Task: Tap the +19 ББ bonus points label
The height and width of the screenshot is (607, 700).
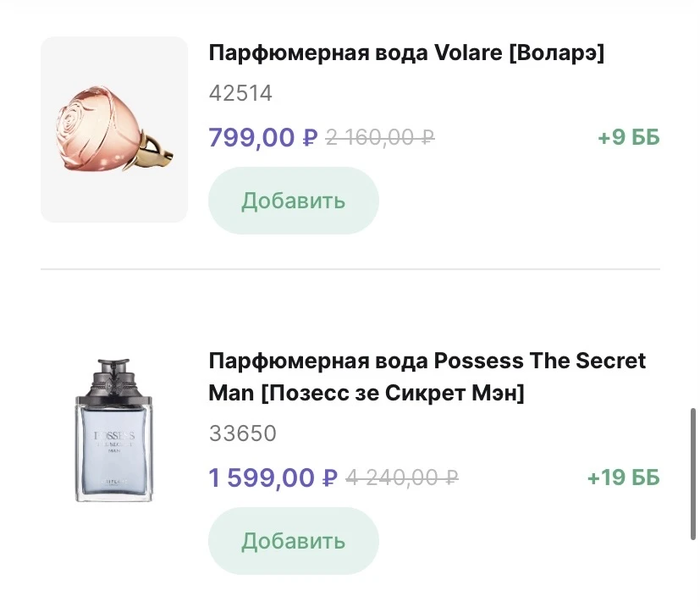Action: (623, 477)
